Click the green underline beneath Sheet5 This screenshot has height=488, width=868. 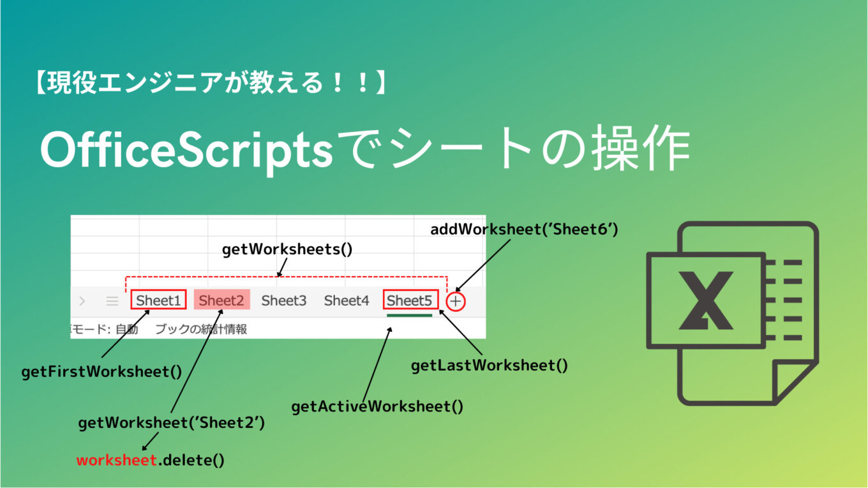409,315
